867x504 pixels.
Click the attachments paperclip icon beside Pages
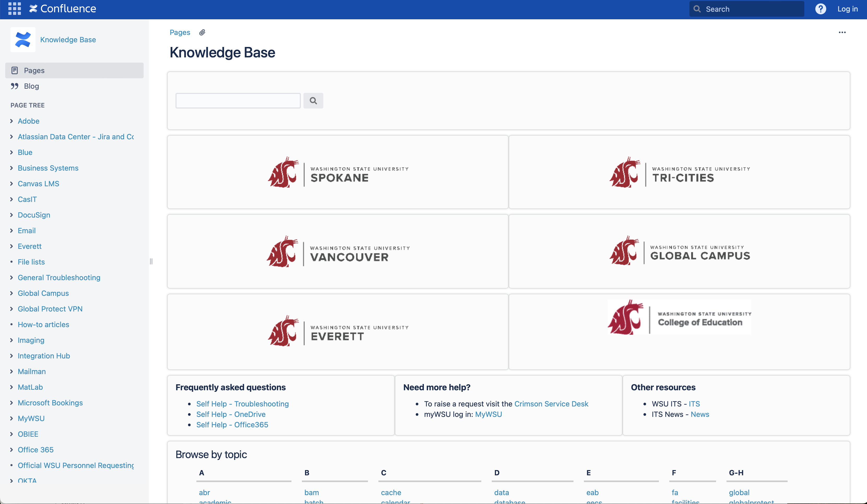(x=202, y=32)
